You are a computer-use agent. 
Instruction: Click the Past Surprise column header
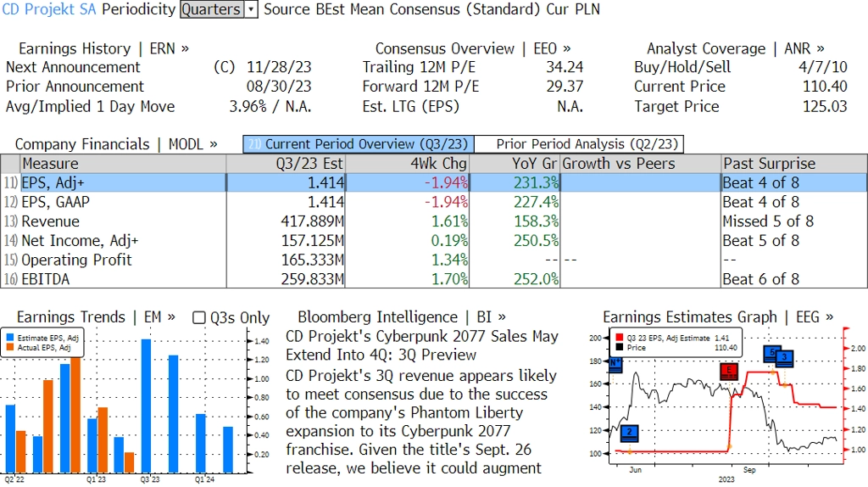[x=794, y=164]
